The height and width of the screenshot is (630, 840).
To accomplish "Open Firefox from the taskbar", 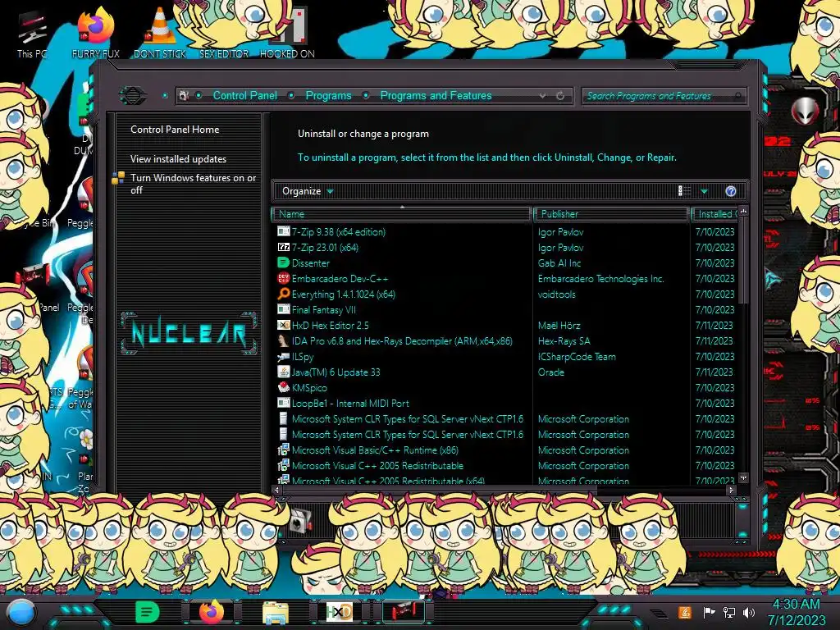I will 211,612.
